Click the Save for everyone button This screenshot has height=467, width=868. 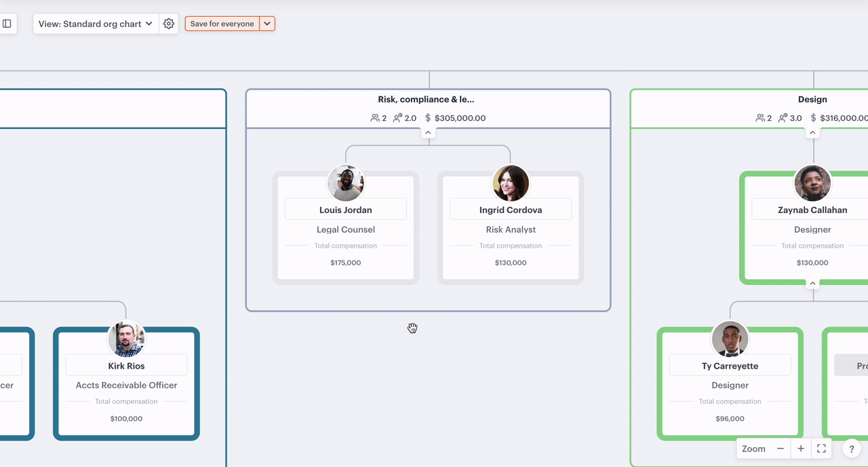point(222,24)
